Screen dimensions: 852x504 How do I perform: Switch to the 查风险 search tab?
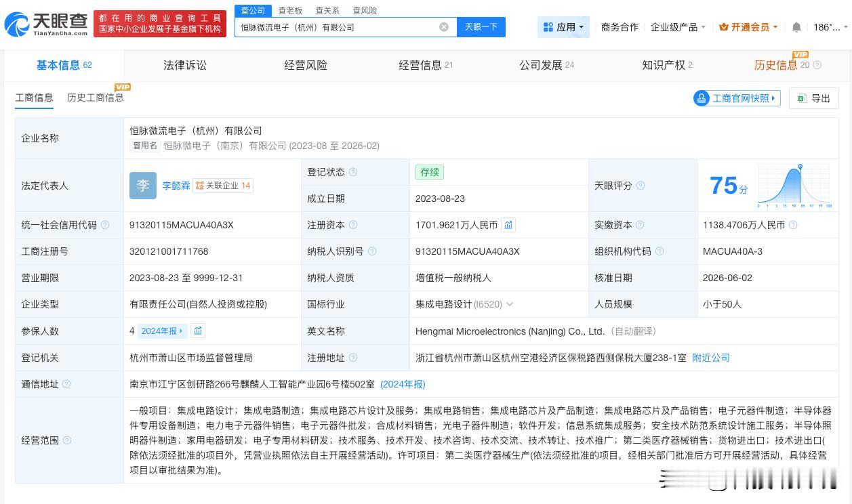point(365,11)
